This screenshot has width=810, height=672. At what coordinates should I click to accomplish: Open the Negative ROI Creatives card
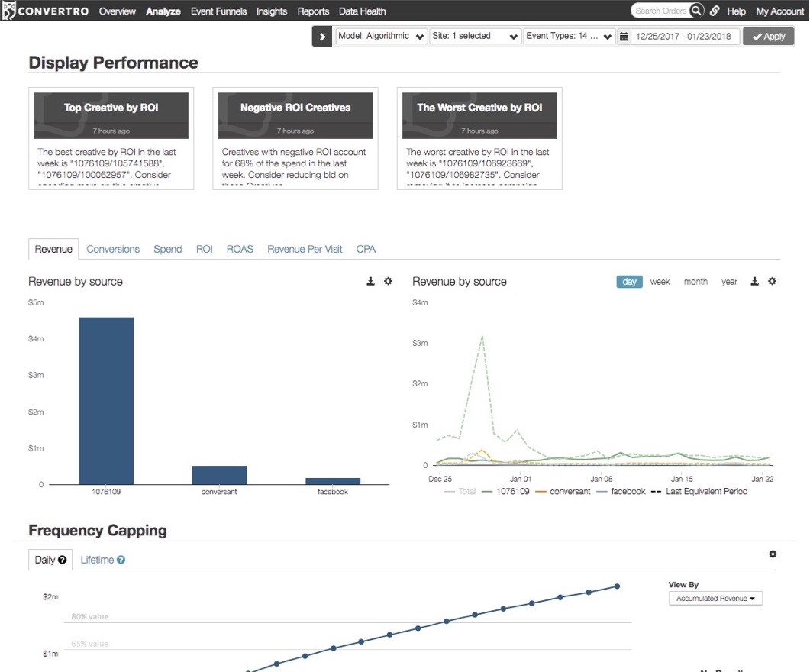tap(295, 138)
